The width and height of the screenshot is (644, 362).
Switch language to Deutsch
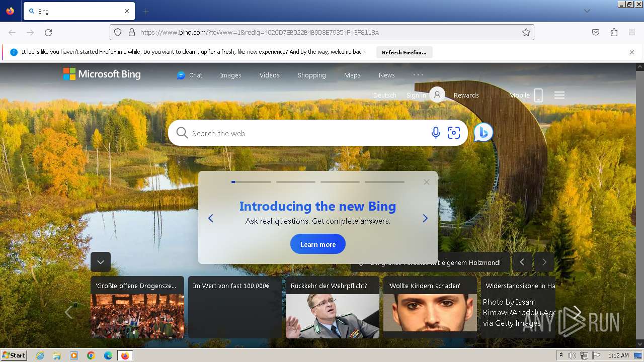pos(385,95)
